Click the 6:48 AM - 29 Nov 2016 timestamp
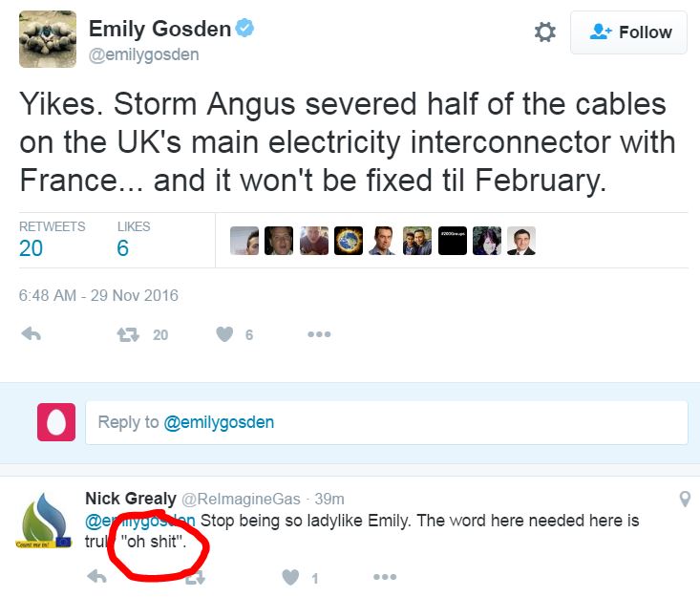700x597 pixels. (x=98, y=295)
